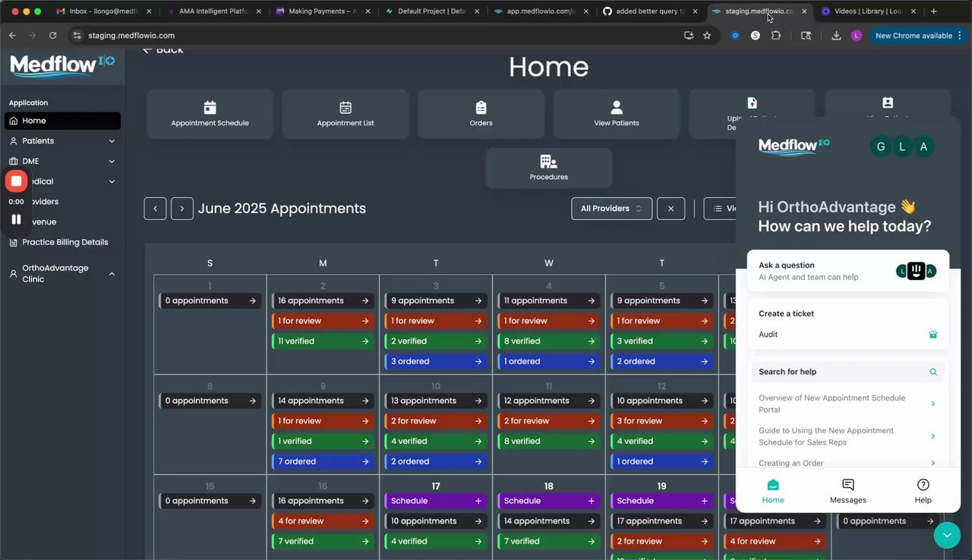Open June 3's 9 appointments

436,300
